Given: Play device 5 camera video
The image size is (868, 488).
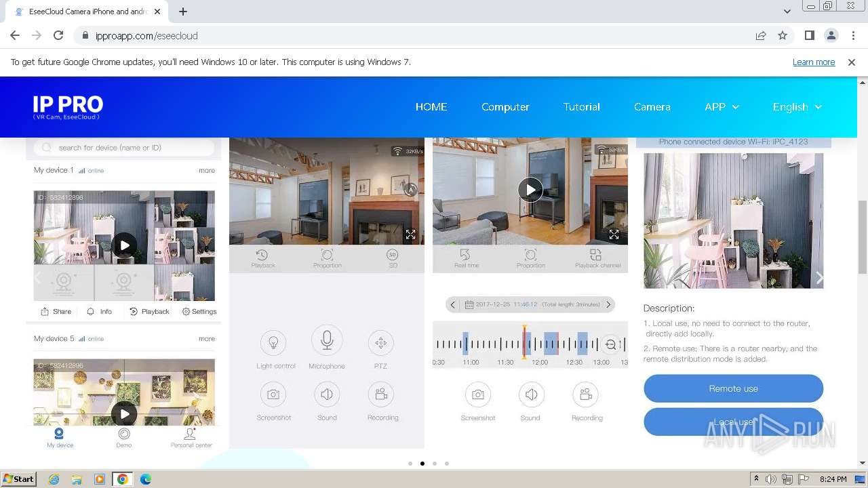Looking at the screenshot, I should pos(124,413).
